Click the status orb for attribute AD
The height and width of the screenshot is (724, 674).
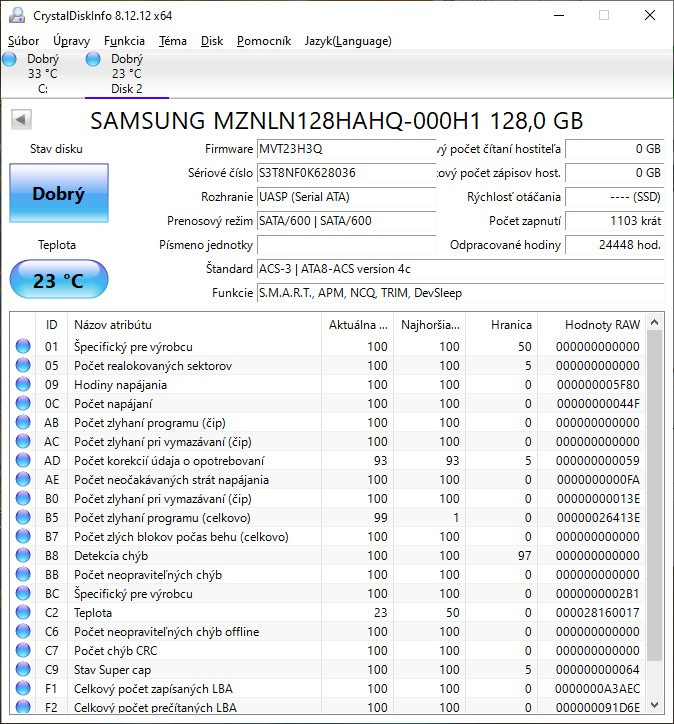pyautogui.click(x=23, y=460)
